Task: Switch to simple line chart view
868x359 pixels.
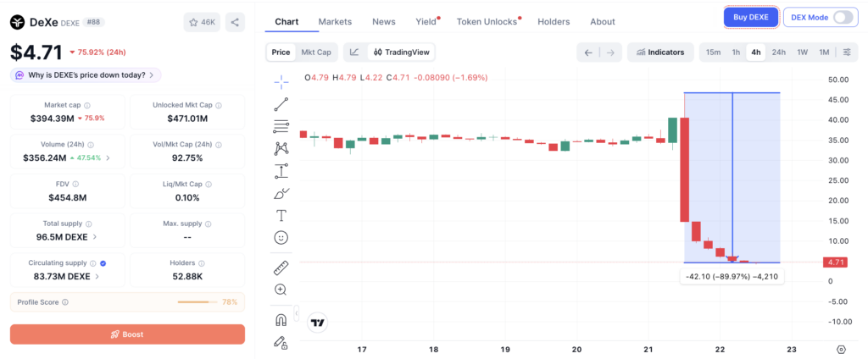Action: tap(355, 52)
